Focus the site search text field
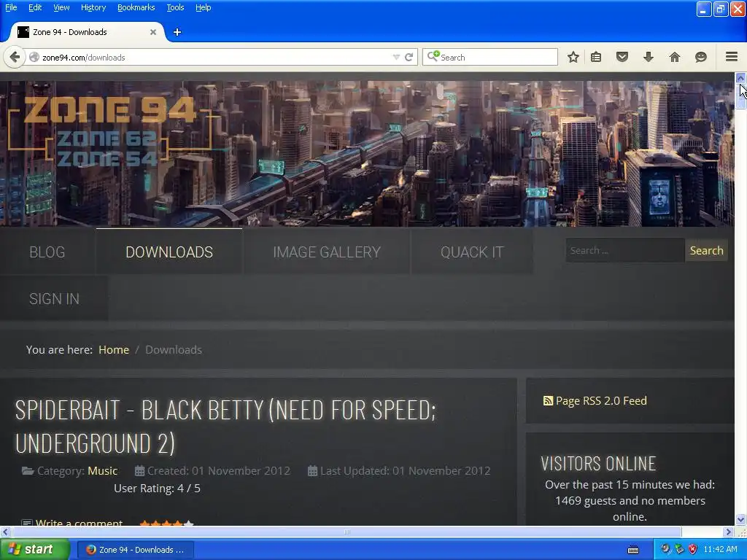The width and height of the screenshot is (747, 560). tap(625, 251)
